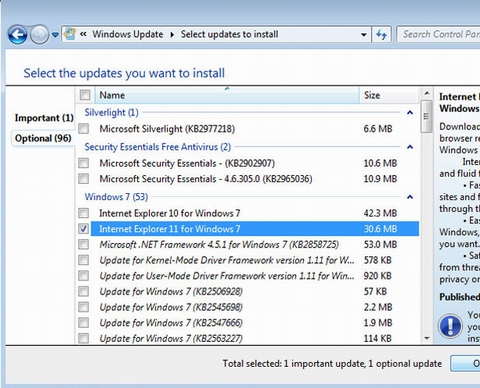Open the Important (1) tab
The width and height of the screenshot is (480, 388).
pyautogui.click(x=44, y=118)
